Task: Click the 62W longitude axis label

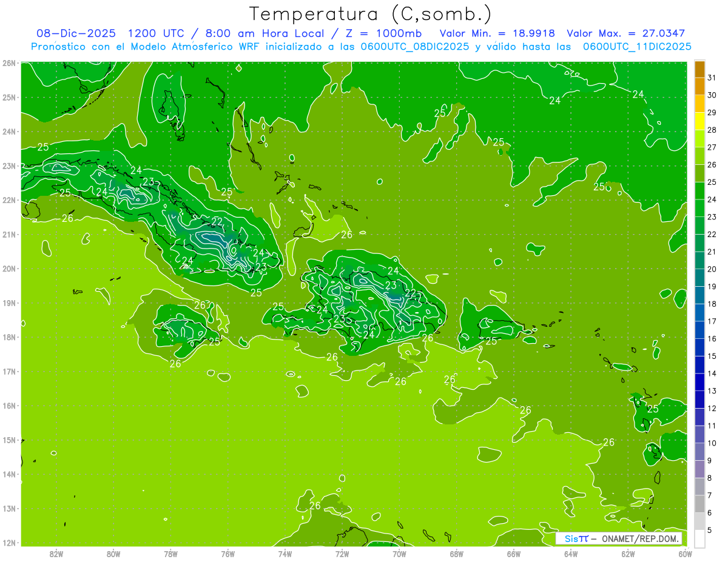Action: pos(629,553)
